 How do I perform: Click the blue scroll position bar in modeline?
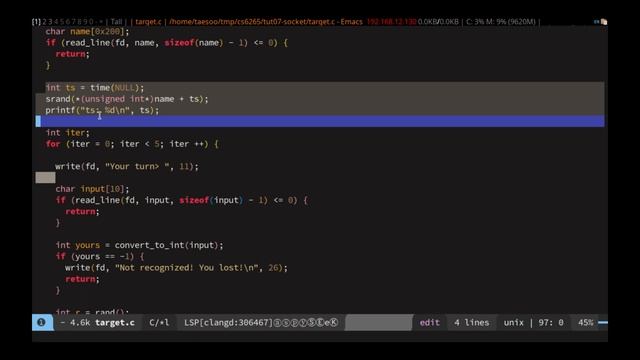(603, 322)
